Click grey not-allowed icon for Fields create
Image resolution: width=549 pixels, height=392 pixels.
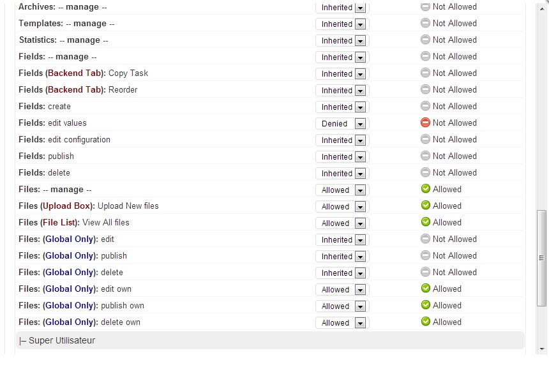click(425, 106)
